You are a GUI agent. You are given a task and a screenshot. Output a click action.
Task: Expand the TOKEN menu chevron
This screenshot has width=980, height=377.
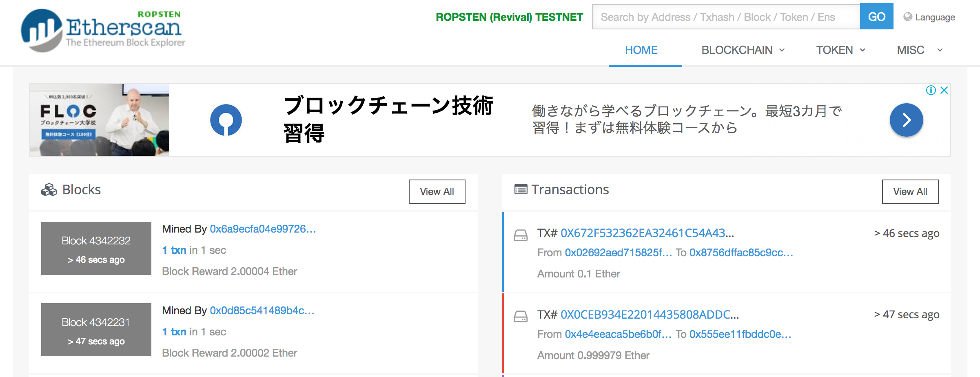click(862, 50)
